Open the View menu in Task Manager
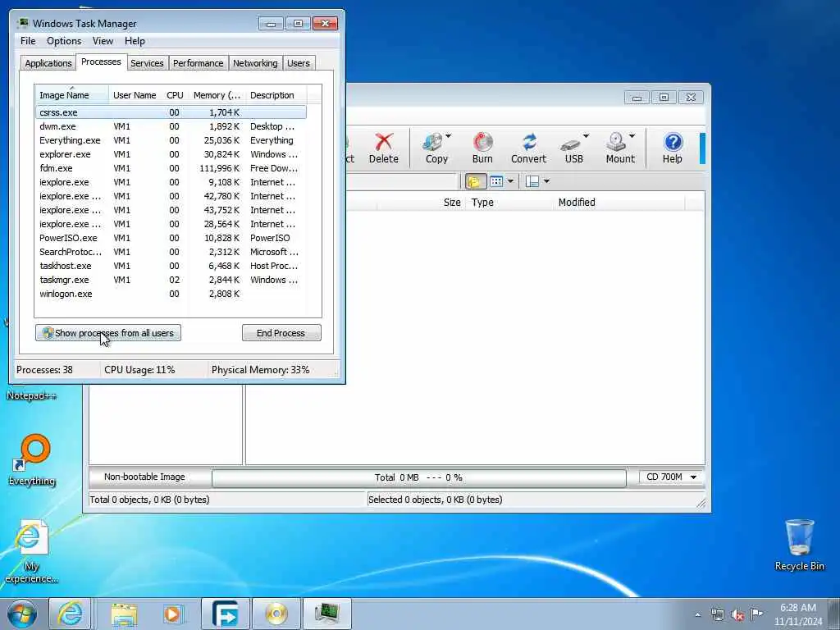 tap(103, 41)
